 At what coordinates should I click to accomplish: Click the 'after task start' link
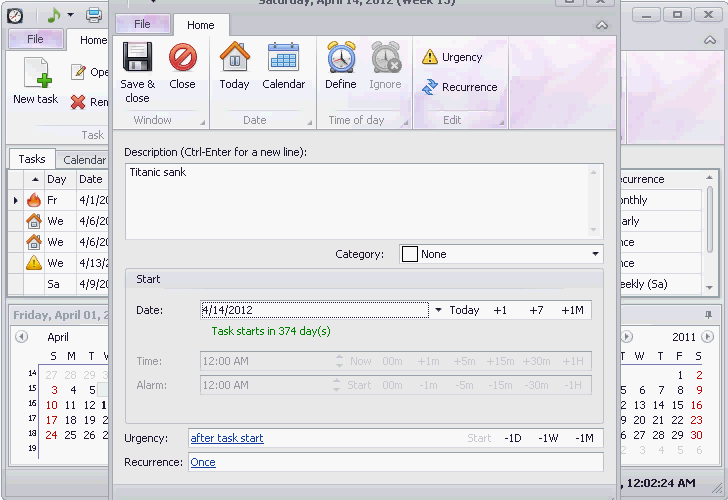(227, 438)
